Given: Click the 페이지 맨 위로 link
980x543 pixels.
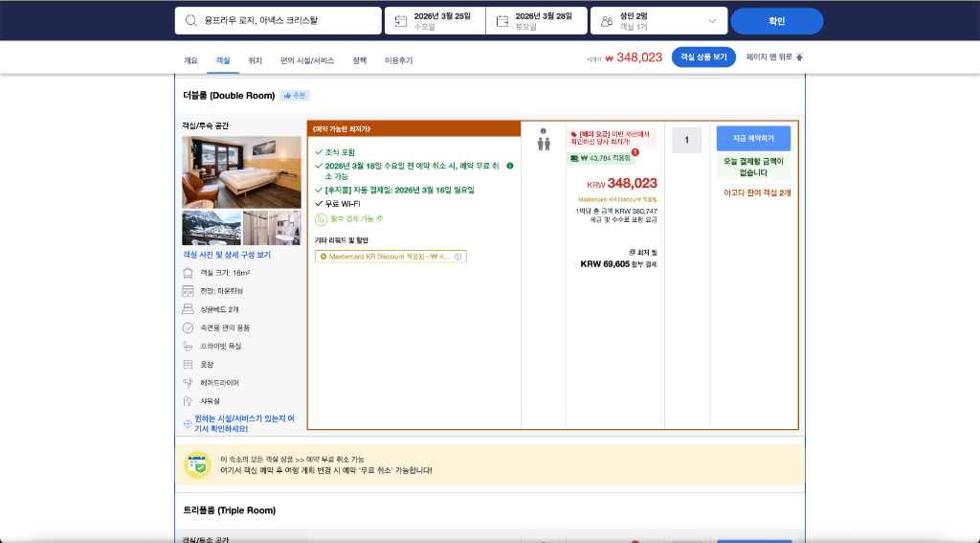Looking at the screenshot, I should (774, 57).
